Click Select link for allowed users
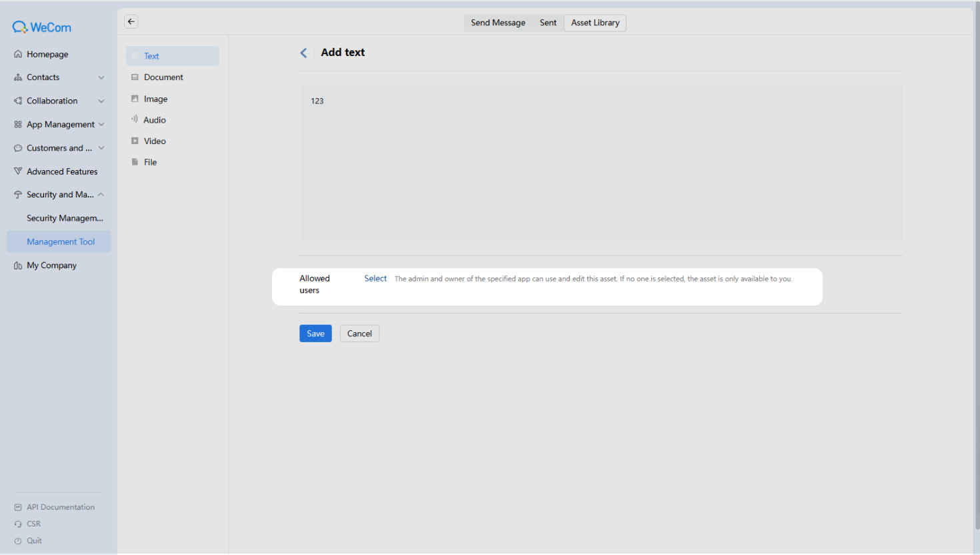The width and height of the screenshot is (980, 555). pyautogui.click(x=375, y=279)
